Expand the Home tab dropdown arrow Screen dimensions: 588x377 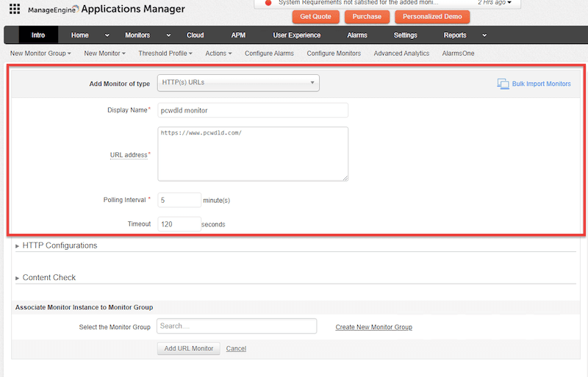107,35
